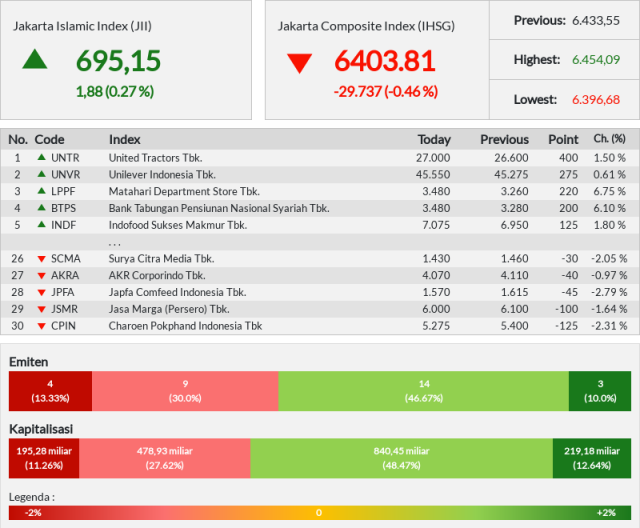
Task: Click the JII change 1,88 (0.27 %)
Action: (x=115, y=91)
